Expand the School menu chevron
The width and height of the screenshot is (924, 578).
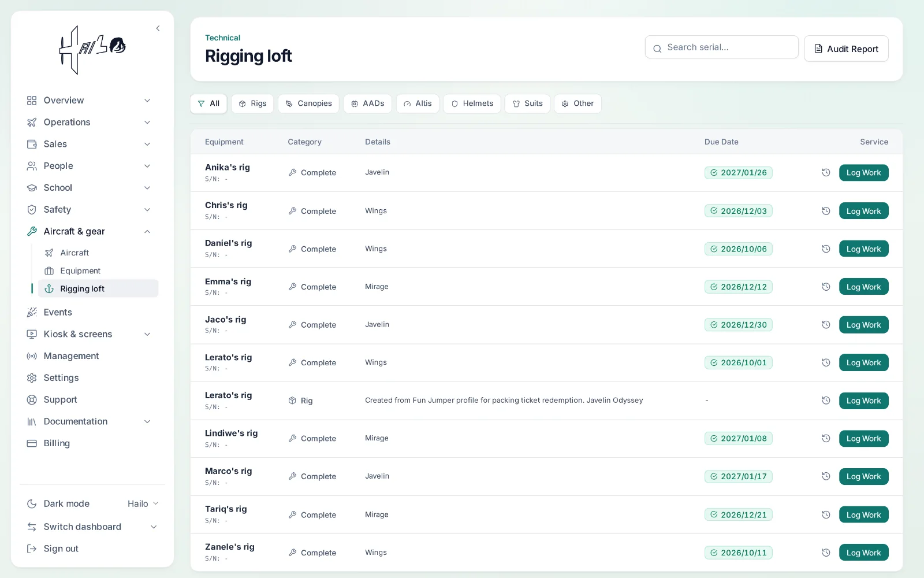coord(147,188)
